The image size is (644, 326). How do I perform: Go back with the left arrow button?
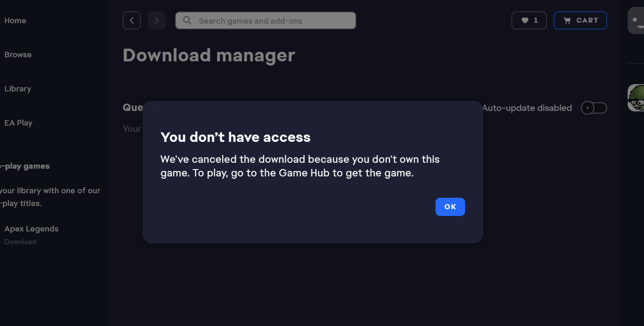pyautogui.click(x=132, y=20)
